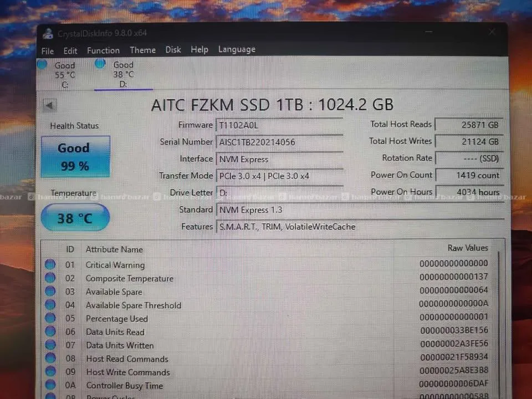Click the status icon for Composite Temperature
The height and width of the screenshot is (399, 532).
[50, 278]
